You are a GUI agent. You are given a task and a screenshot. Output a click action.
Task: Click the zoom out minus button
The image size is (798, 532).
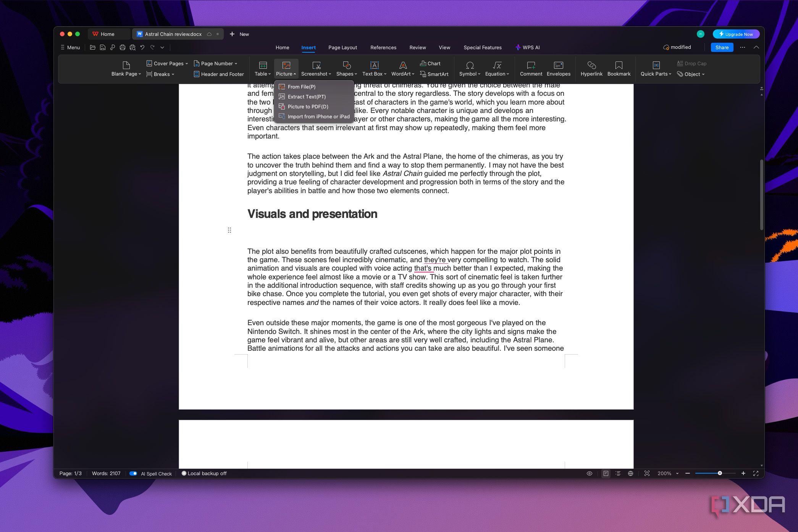pos(688,473)
